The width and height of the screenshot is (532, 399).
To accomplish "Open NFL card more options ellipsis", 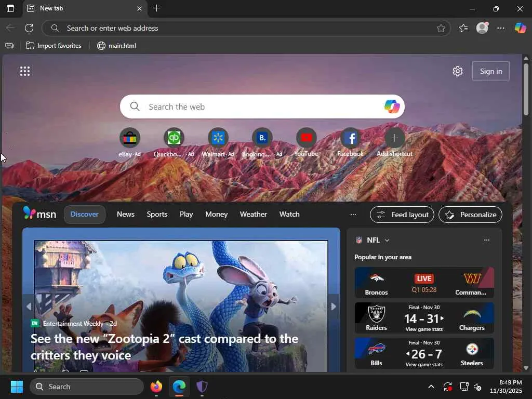I will (x=487, y=240).
